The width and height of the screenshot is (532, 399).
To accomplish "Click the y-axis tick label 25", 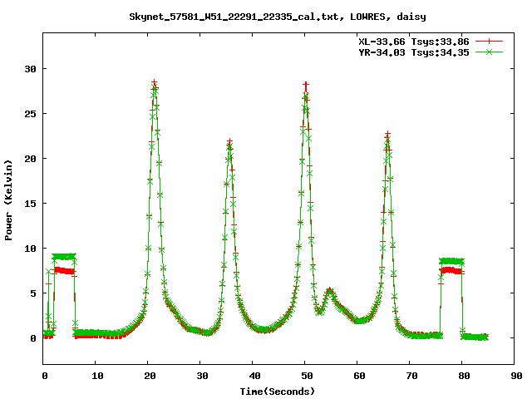I will tap(30, 114).
